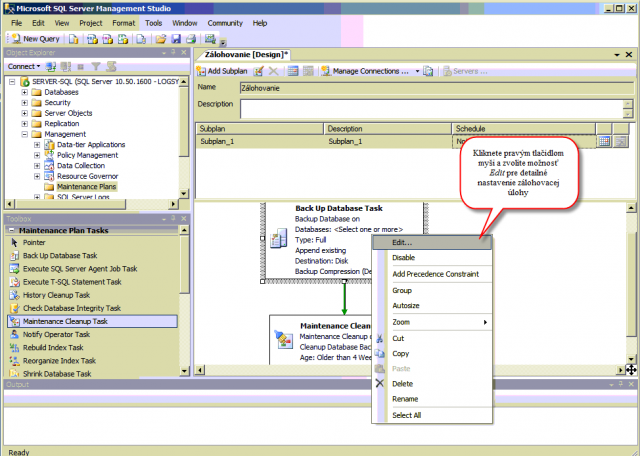Choose Disable in the context menu
This screenshot has height=456, width=640.
[432, 258]
